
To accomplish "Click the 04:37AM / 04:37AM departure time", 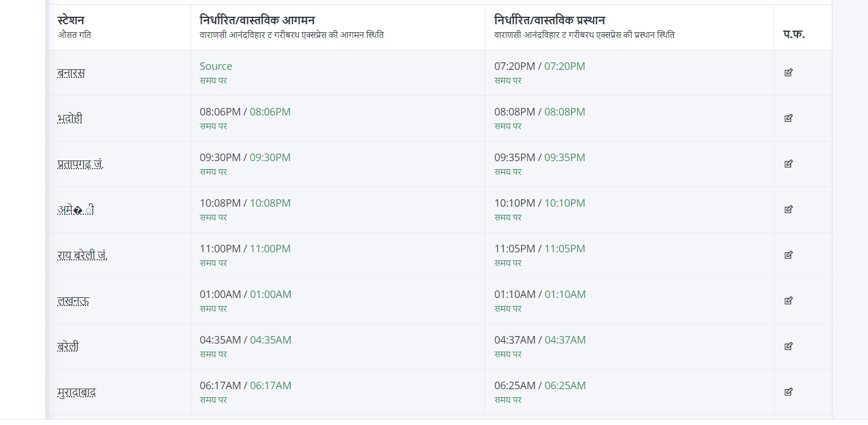I will [x=540, y=340].
